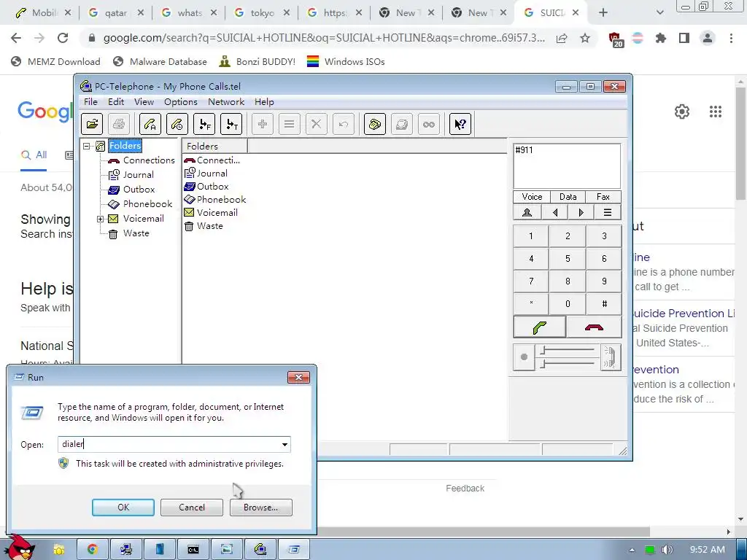The width and height of the screenshot is (747, 560).
Task: Click the yellow telephone toolbar icon
Action: coord(374,124)
